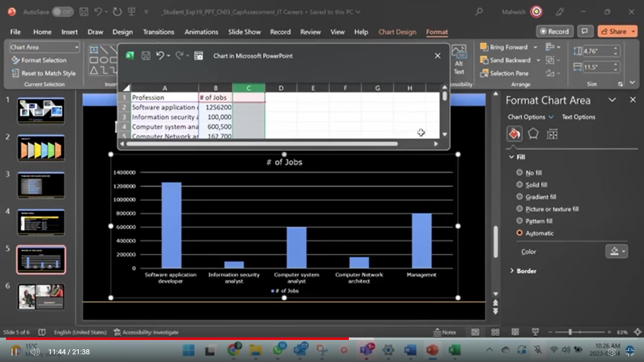
Task: Switch to the Chart Design tab
Action: click(x=397, y=32)
